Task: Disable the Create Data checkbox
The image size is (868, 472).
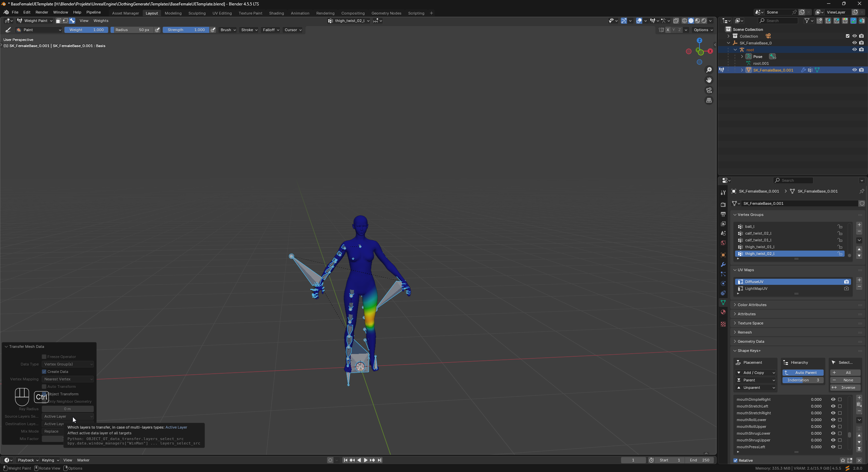Action: click(44, 371)
